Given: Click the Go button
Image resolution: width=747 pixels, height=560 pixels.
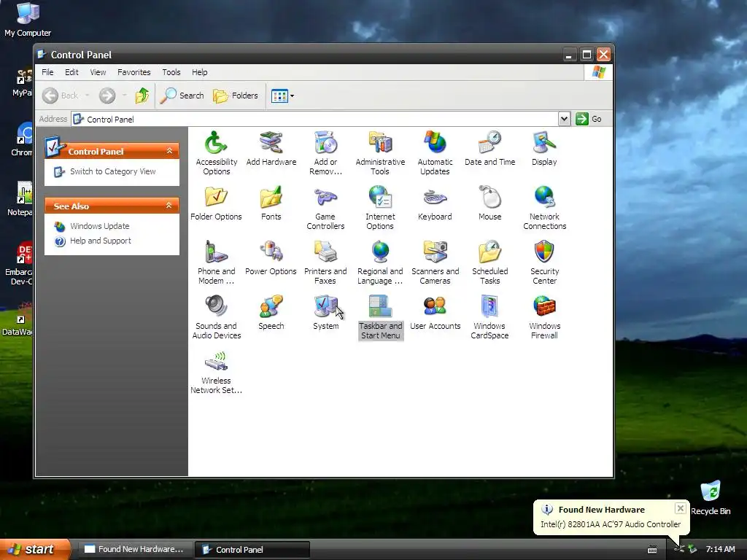Looking at the screenshot, I should [589, 119].
